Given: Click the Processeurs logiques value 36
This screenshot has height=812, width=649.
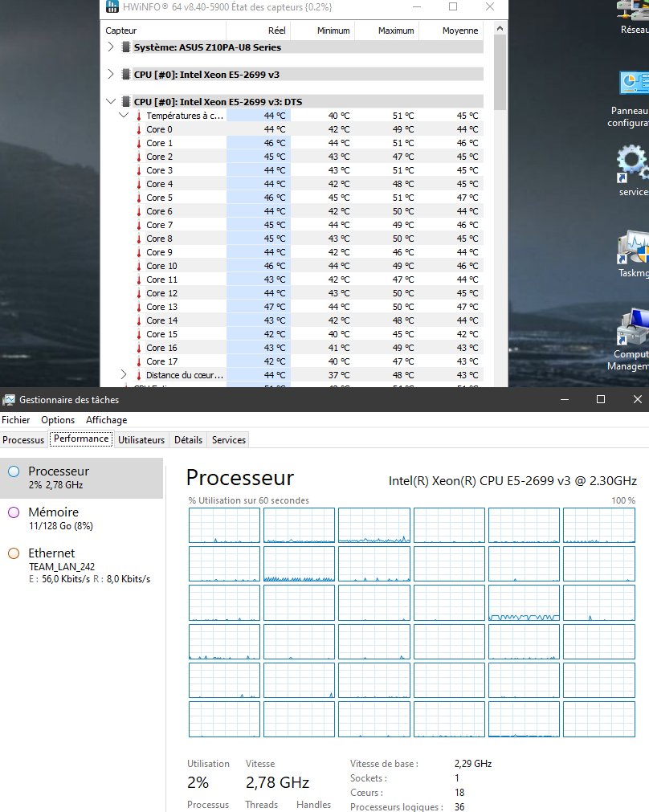Looking at the screenshot, I should pos(459,807).
